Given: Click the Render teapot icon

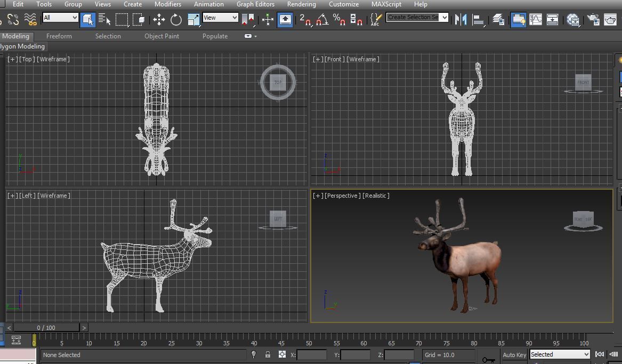Looking at the screenshot, I should [610, 19].
